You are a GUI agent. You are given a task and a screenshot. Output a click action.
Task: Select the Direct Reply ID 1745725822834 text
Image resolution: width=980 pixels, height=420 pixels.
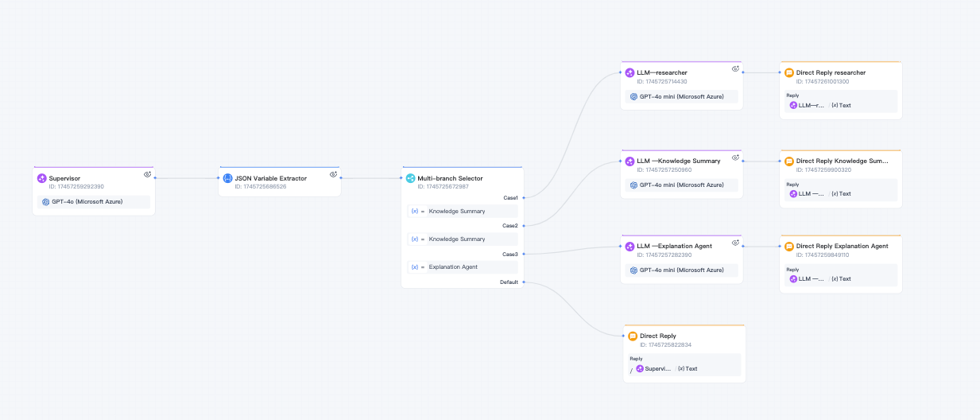coord(665,344)
